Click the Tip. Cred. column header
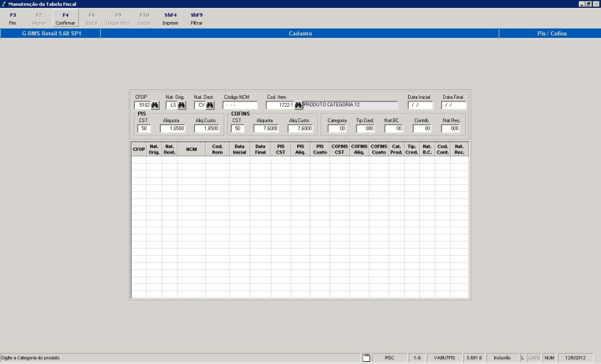 (411, 150)
